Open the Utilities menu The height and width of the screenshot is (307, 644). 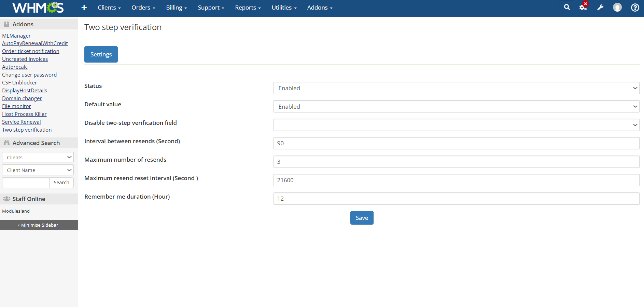[x=284, y=8]
